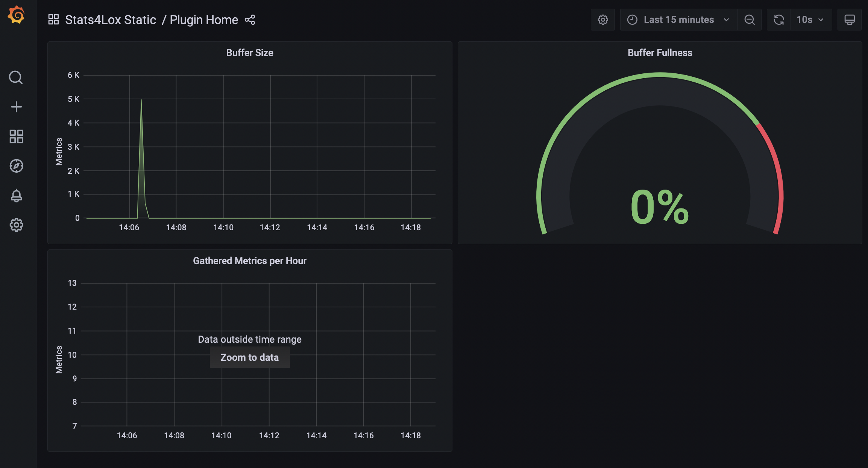This screenshot has height=468, width=868.
Task: Click the Create plus icon in sidebar
Action: [16, 107]
